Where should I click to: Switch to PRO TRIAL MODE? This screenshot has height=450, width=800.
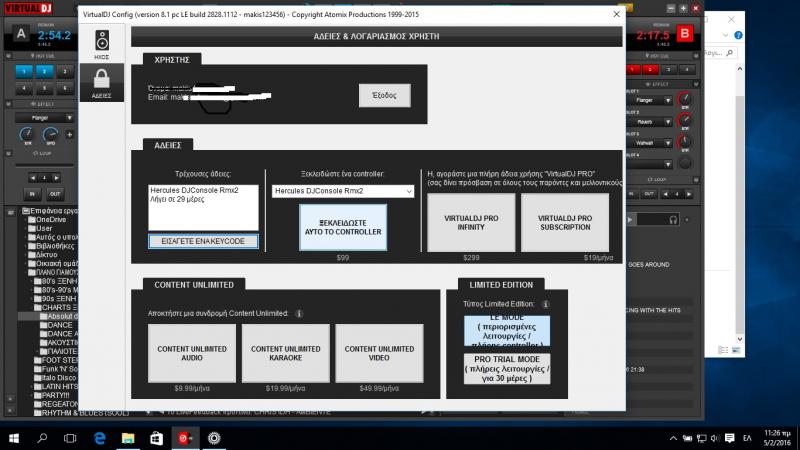click(x=507, y=368)
